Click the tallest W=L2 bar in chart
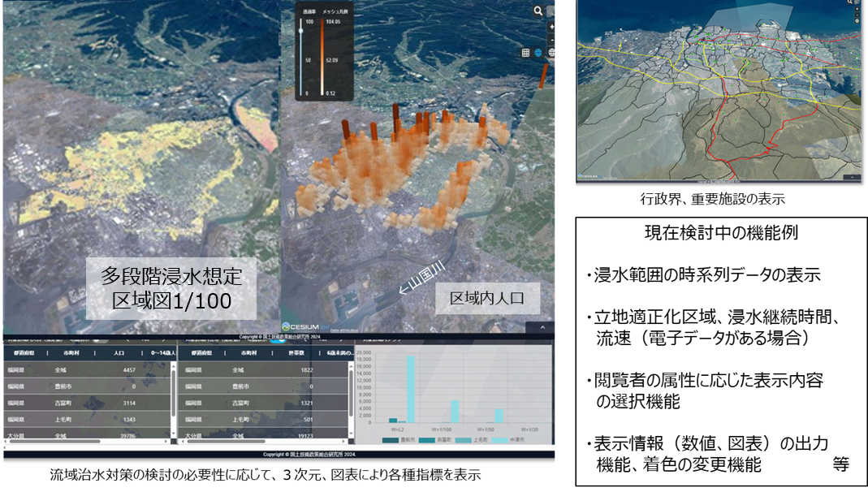Image resolution: width=868 pixels, height=492 pixels. point(411,389)
